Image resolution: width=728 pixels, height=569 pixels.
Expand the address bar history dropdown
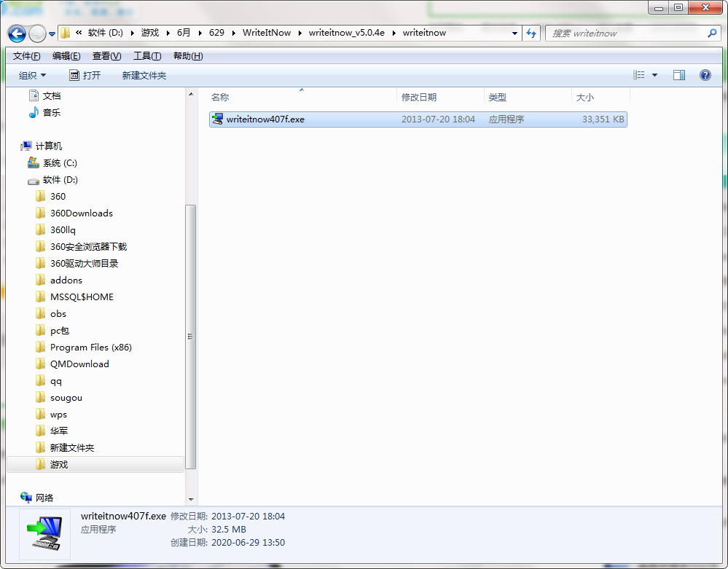[514, 33]
